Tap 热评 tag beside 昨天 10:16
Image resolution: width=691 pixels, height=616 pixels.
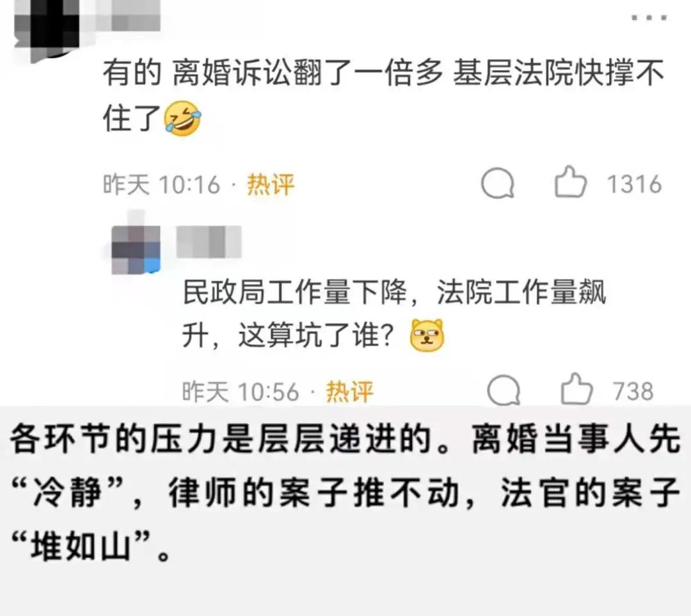(270, 184)
